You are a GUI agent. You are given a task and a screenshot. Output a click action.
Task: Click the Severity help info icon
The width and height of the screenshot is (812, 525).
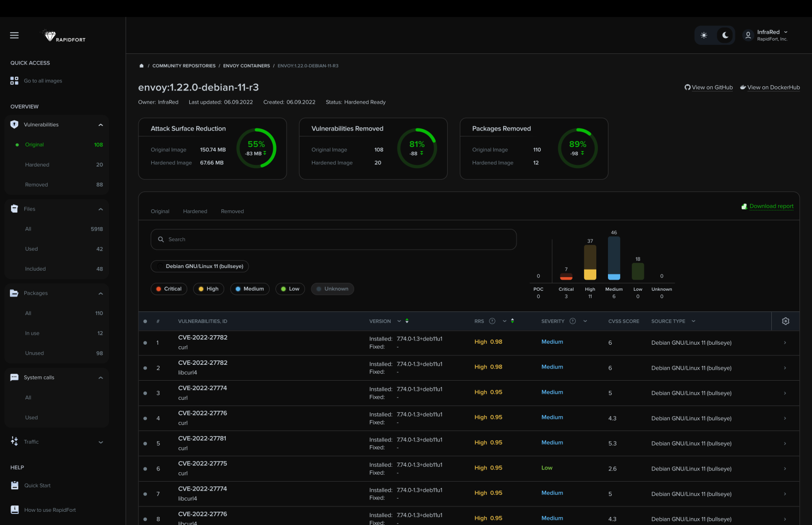573,321
